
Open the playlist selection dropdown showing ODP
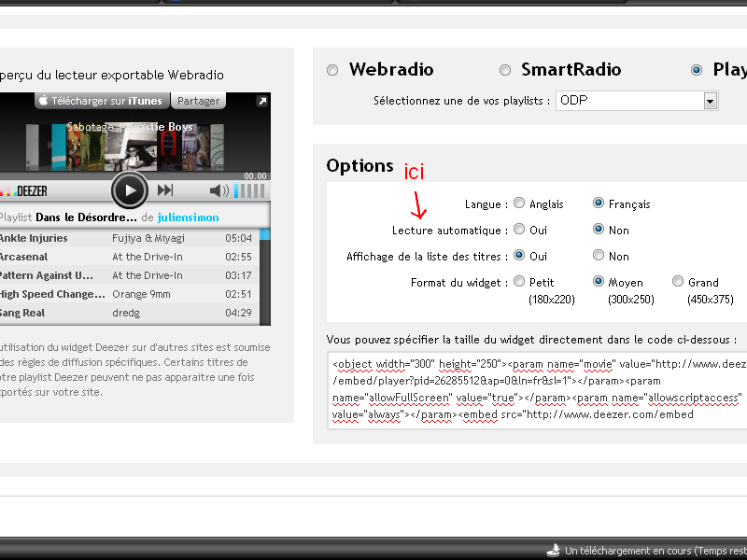(637, 101)
